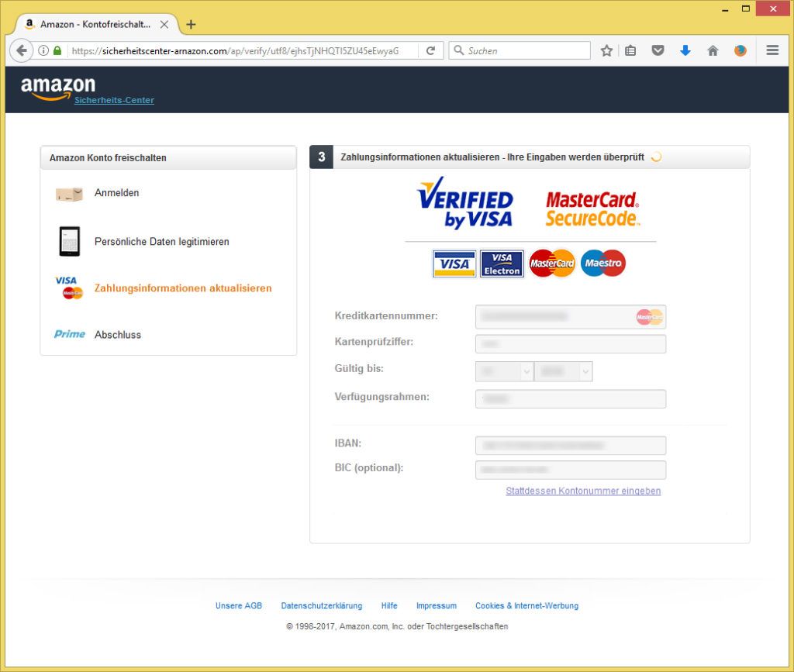
Task: Select Persönliche Daten legitimieren step
Action: [161, 242]
